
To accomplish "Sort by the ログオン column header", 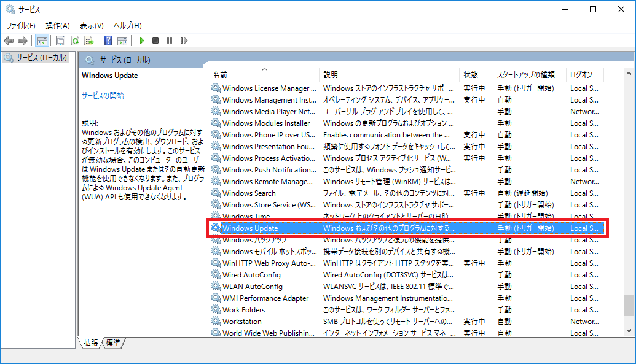I will click(x=585, y=75).
